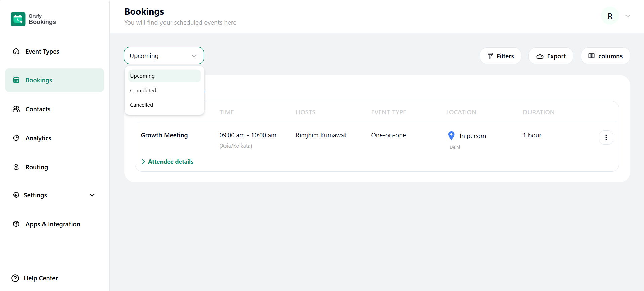
Task: Open three-dot menu for Growth Meeting
Action: 606,137
